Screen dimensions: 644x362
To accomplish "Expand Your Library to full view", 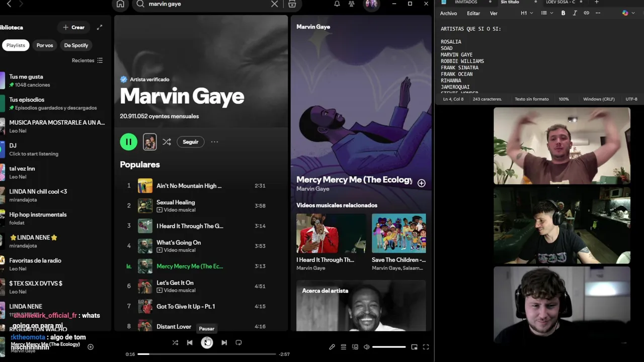I will click(100, 27).
